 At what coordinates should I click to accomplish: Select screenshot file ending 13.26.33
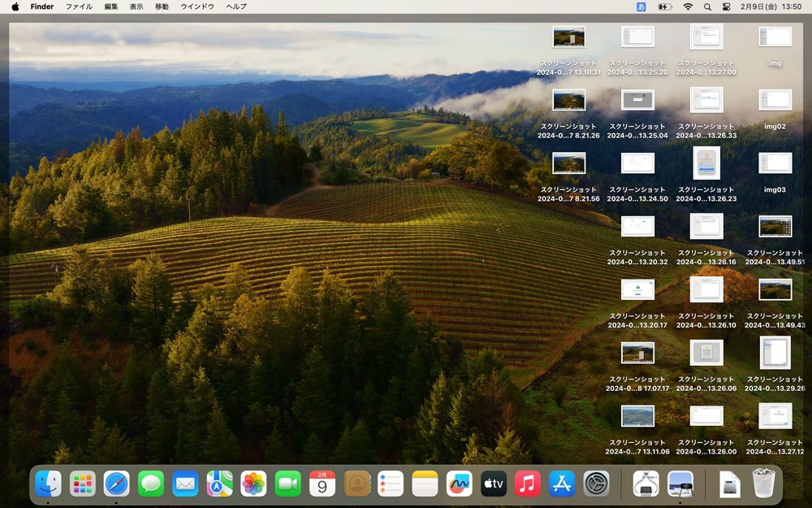pos(706,100)
